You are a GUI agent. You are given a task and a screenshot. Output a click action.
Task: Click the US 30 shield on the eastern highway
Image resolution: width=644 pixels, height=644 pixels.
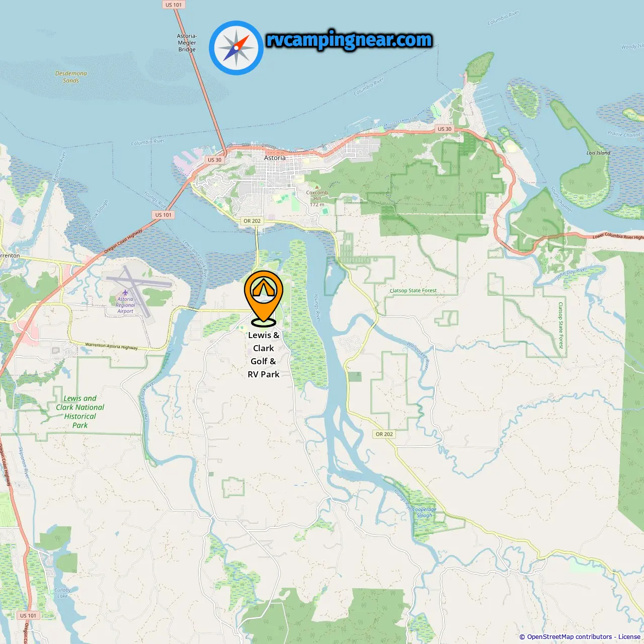coord(444,129)
